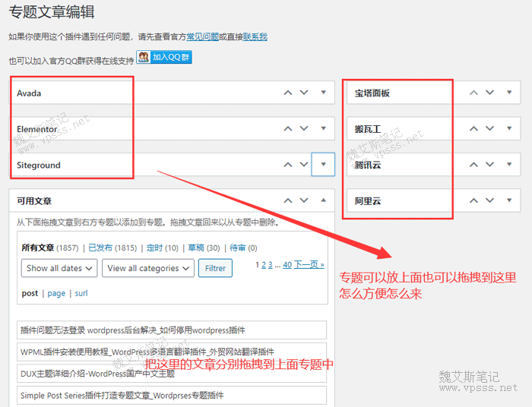Switch to the page post type tab
Image resolution: width=532 pixels, height=407 pixels.
tap(56, 293)
